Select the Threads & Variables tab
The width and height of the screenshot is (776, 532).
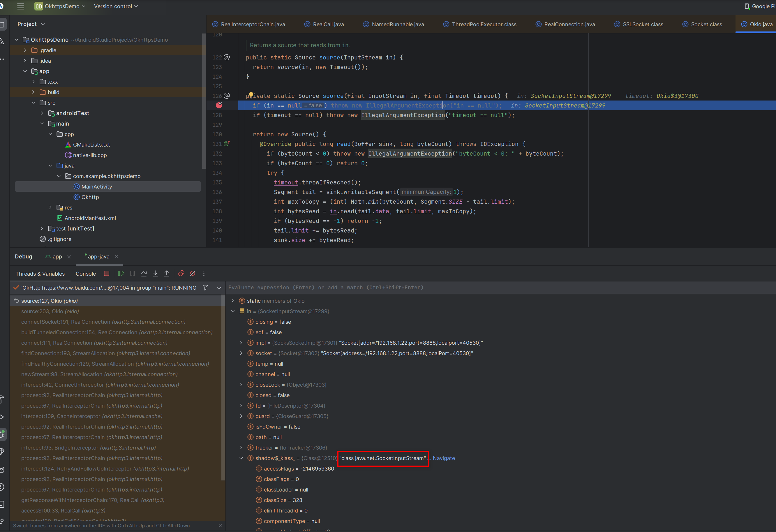40,274
